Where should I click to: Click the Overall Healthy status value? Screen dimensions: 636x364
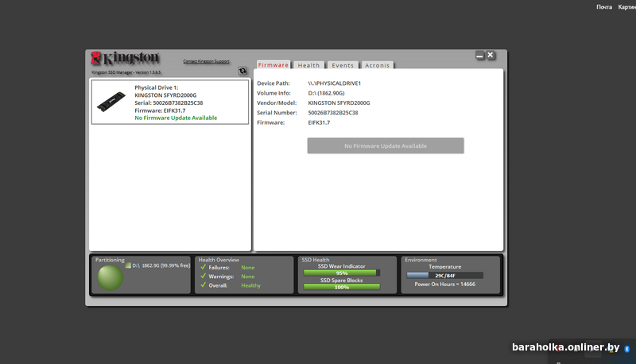click(250, 285)
